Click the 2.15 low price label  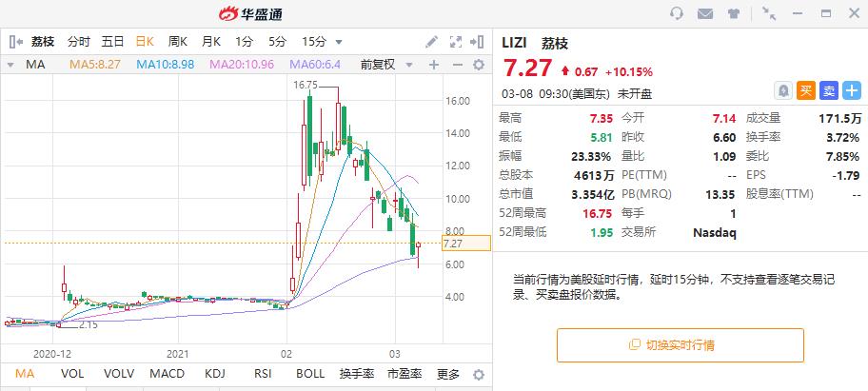click(x=89, y=325)
